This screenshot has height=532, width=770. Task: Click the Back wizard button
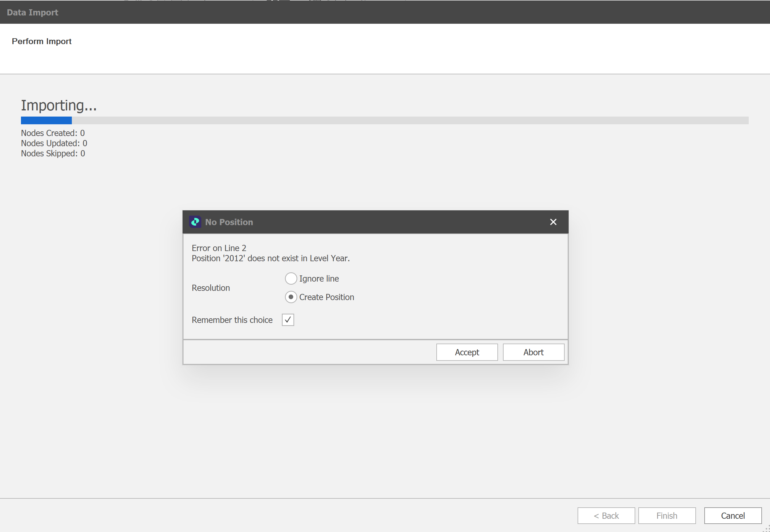tap(606, 515)
